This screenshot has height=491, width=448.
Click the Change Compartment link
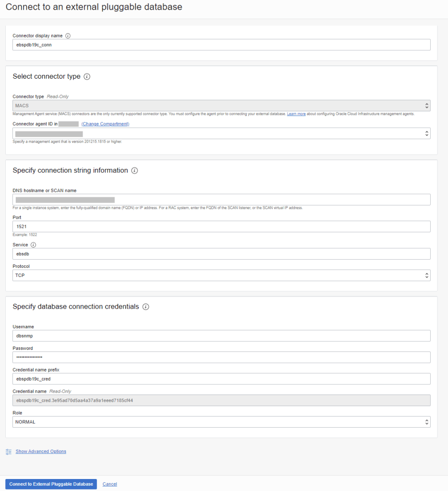[x=105, y=124]
